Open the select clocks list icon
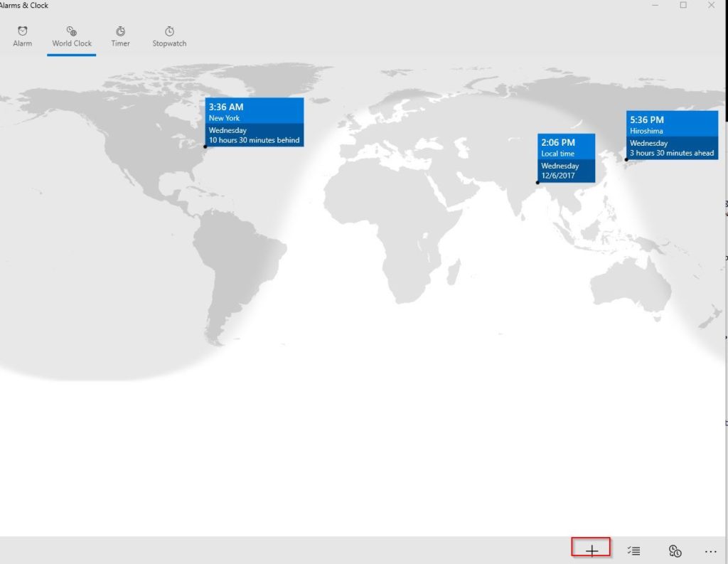The image size is (728, 564). pyautogui.click(x=633, y=551)
